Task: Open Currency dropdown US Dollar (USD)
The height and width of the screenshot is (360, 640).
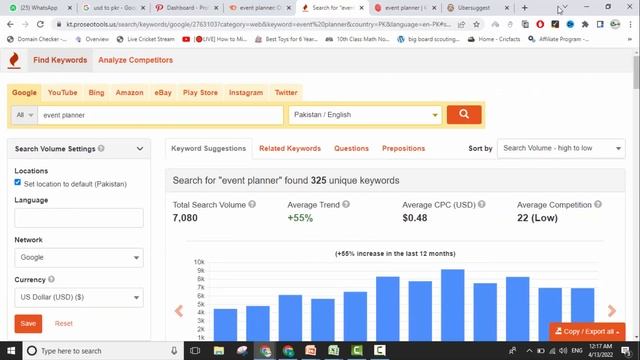Action: point(79,297)
